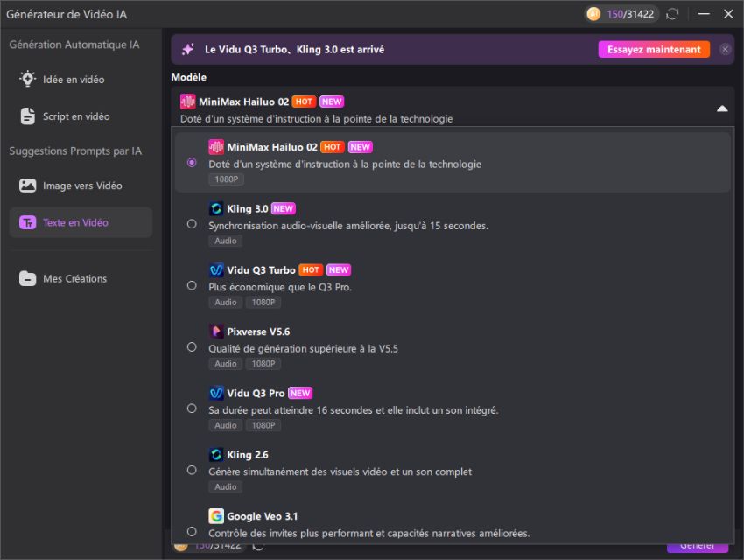
Task: Dismiss the Vidu Q3 Turbo announcement banner
Action: pos(725,49)
